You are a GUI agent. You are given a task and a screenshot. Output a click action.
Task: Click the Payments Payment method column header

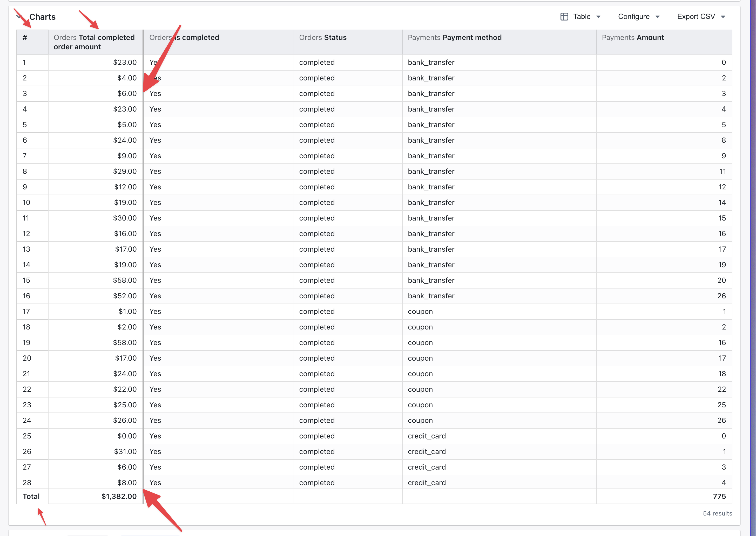500,42
